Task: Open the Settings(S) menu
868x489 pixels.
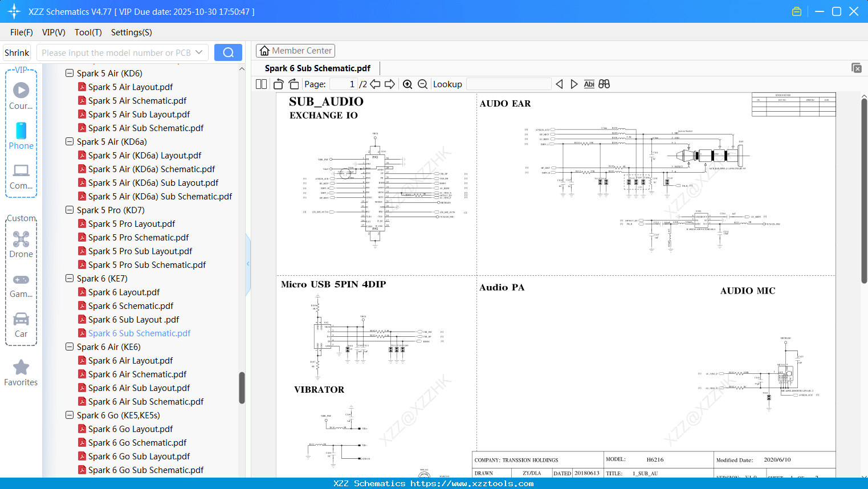Action: coord(131,32)
